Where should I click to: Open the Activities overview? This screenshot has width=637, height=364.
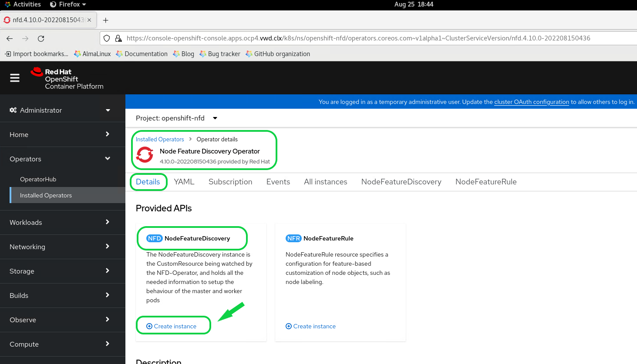(23, 4)
